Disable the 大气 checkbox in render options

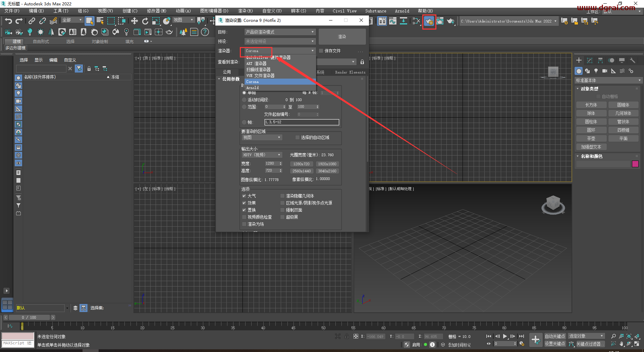point(244,196)
